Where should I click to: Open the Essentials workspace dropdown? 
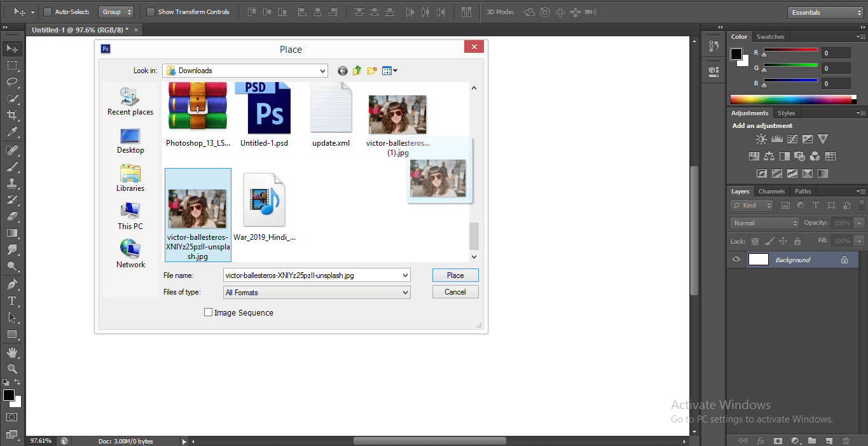825,13
